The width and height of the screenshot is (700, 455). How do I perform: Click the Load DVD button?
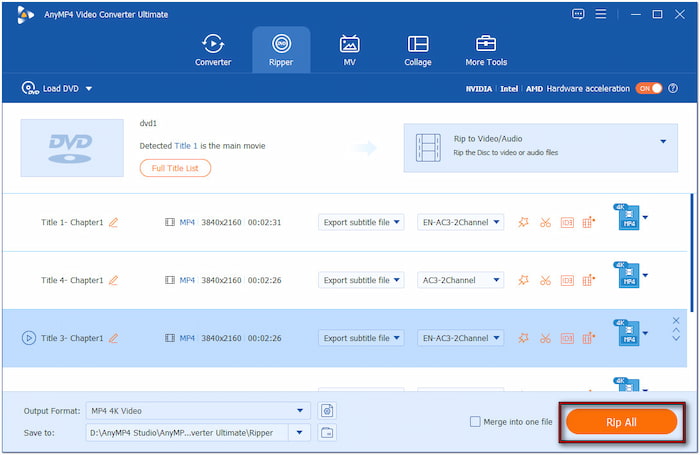click(x=50, y=88)
